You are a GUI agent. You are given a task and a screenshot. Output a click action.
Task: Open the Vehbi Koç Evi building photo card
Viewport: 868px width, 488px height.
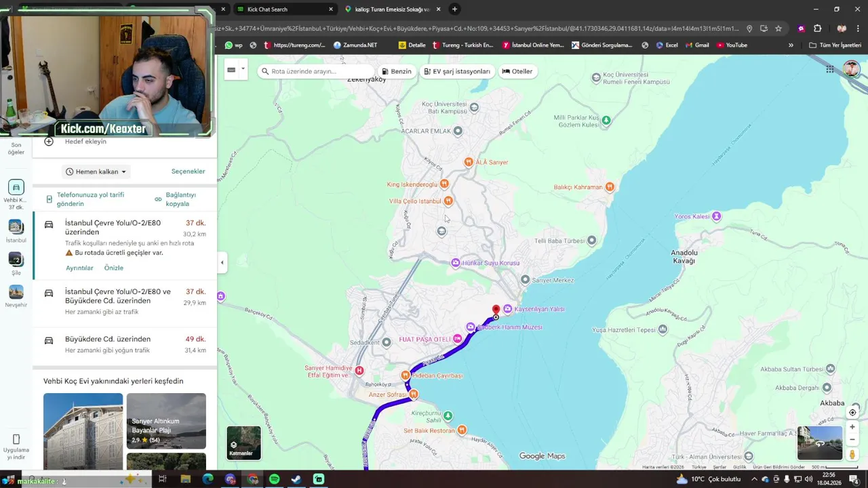coord(83,431)
